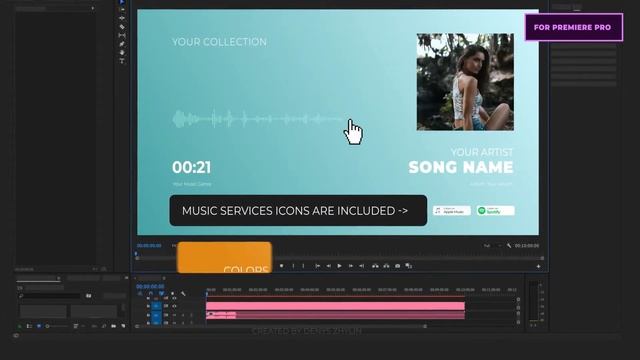Image resolution: width=640 pixels, height=360 pixels.
Task: Jump to the In point
Action: [317, 266]
